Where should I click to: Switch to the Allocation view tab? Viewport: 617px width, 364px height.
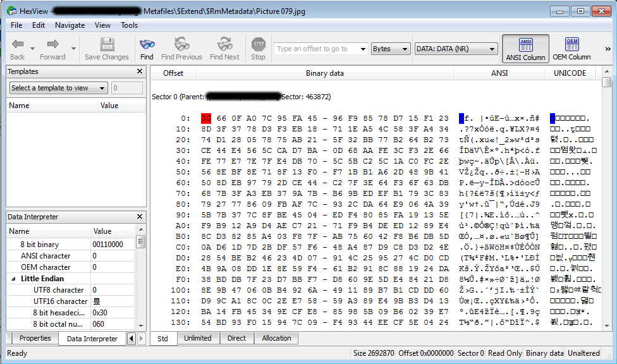click(276, 338)
